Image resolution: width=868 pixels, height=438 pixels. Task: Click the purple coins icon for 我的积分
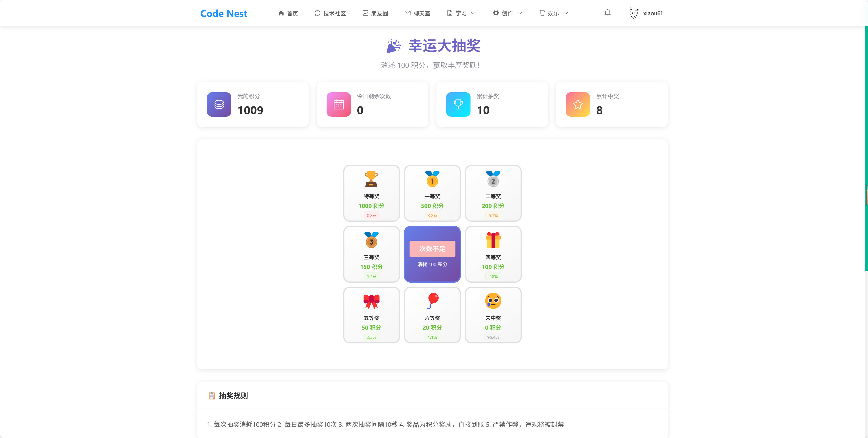[219, 105]
